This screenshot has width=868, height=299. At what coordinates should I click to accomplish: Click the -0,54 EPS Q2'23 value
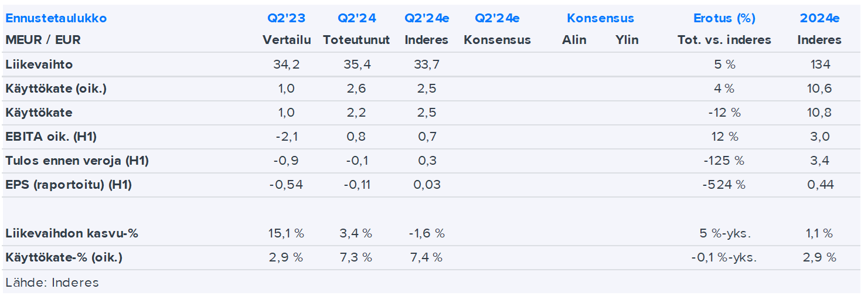point(287,185)
